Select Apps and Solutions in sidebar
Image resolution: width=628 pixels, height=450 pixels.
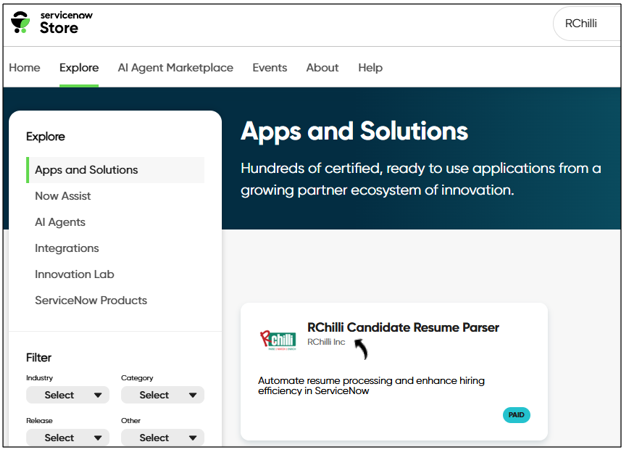click(86, 170)
